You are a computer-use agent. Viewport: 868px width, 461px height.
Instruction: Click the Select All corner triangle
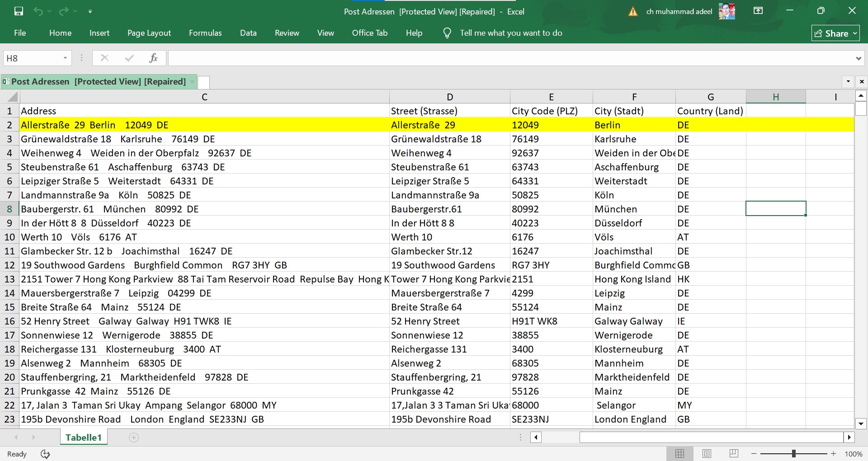point(12,97)
